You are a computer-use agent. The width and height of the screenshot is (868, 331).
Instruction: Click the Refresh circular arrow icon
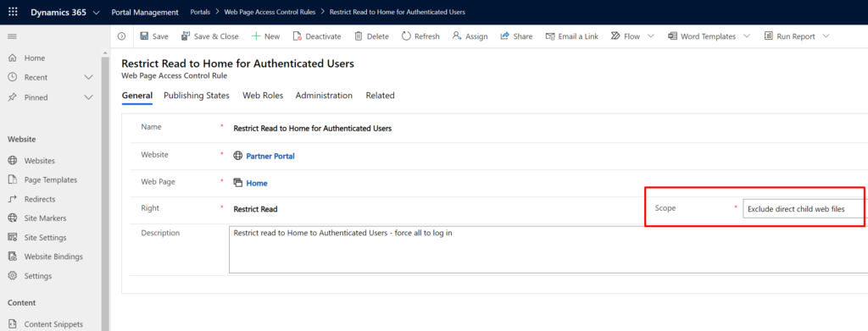pyautogui.click(x=406, y=36)
